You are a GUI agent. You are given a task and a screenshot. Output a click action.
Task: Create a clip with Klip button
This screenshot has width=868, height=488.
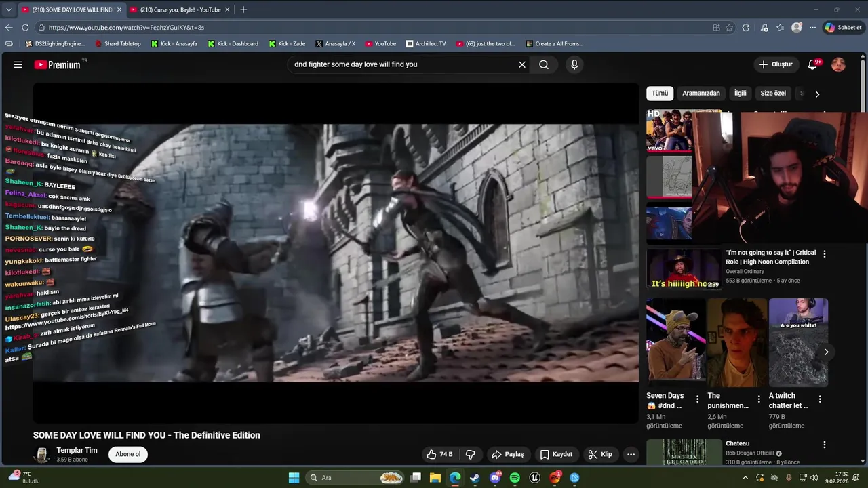pos(600,454)
